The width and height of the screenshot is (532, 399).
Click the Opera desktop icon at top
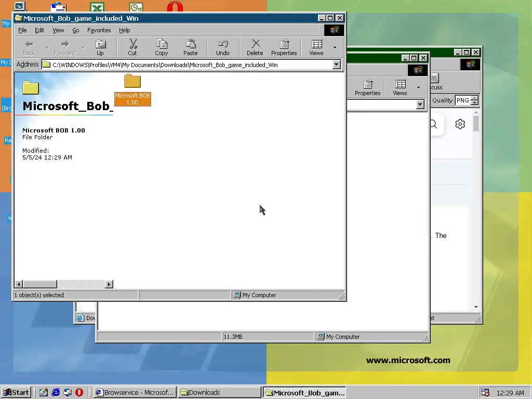175,7
